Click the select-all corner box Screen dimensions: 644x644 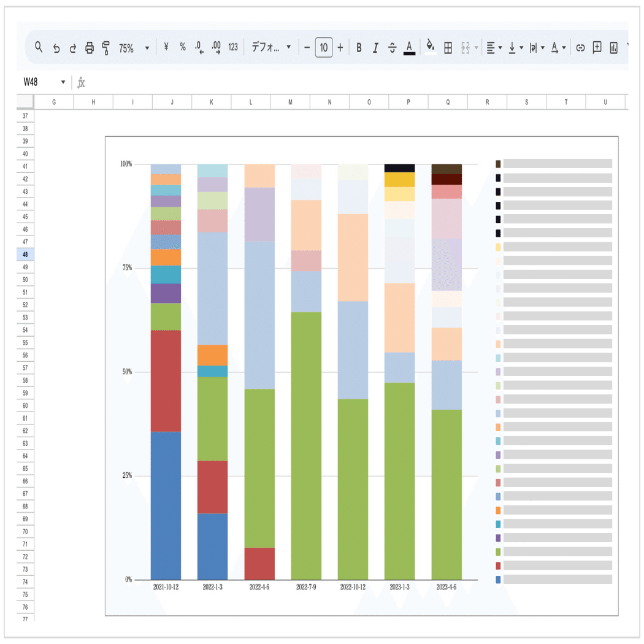[x=25, y=101]
